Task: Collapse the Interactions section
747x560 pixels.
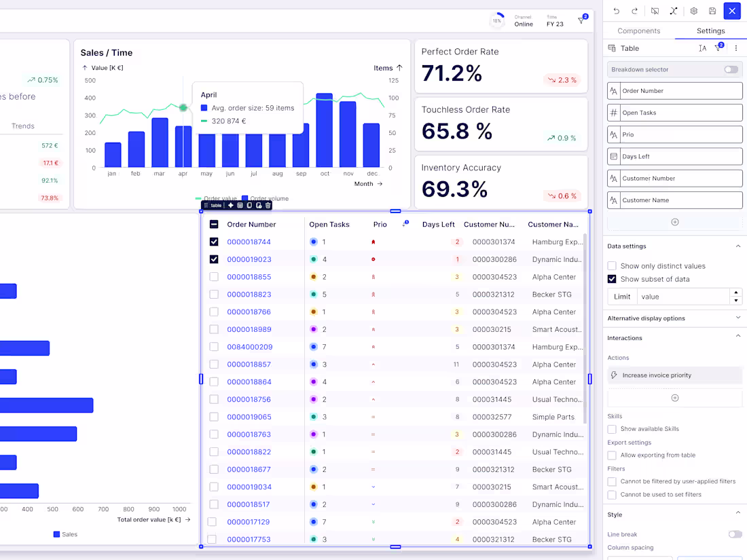Action: [x=738, y=336]
